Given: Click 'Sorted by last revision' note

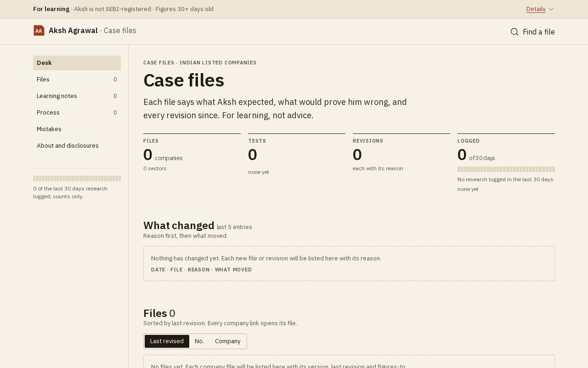Looking at the screenshot, I should [220, 323].
